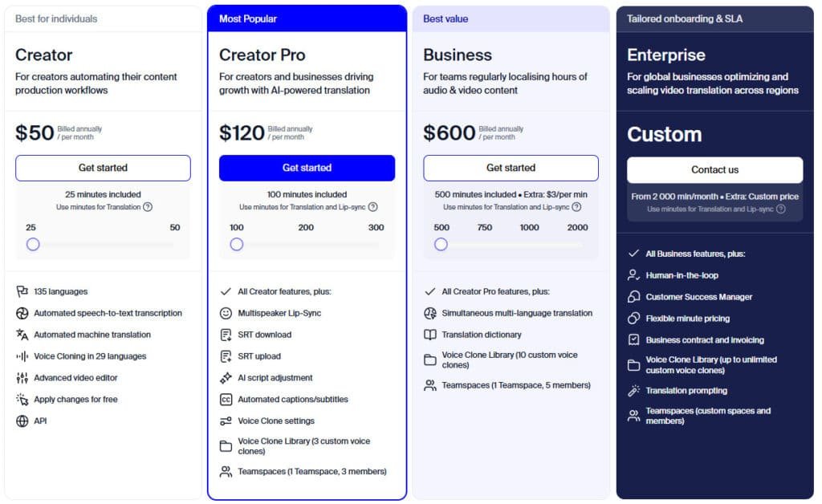Image resolution: width=822 pixels, height=504 pixels.
Task: Click the checkmark beside All Business features, plus
Action: tap(634, 254)
